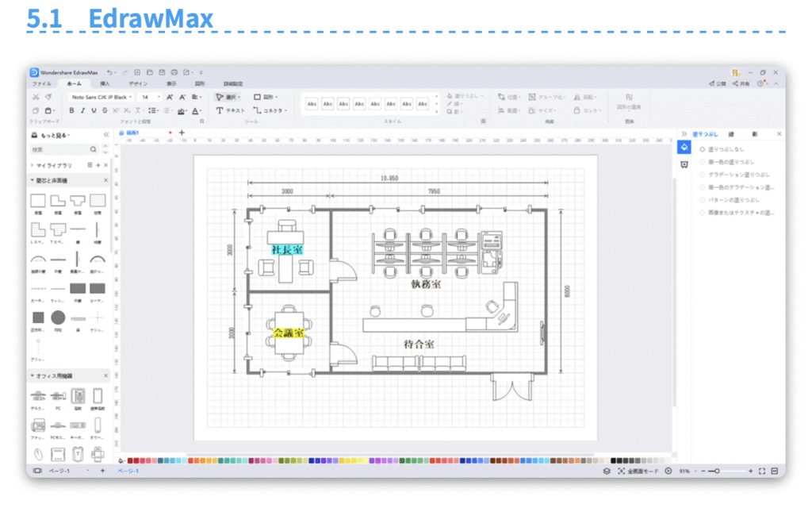Click the layers icon in the status bar

pos(607,471)
